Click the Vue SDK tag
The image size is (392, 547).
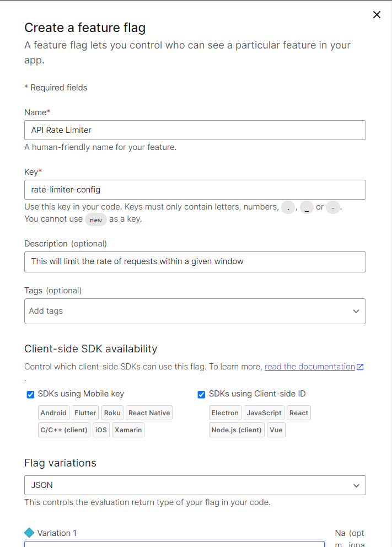pyautogui.click(x=276, y=430)
